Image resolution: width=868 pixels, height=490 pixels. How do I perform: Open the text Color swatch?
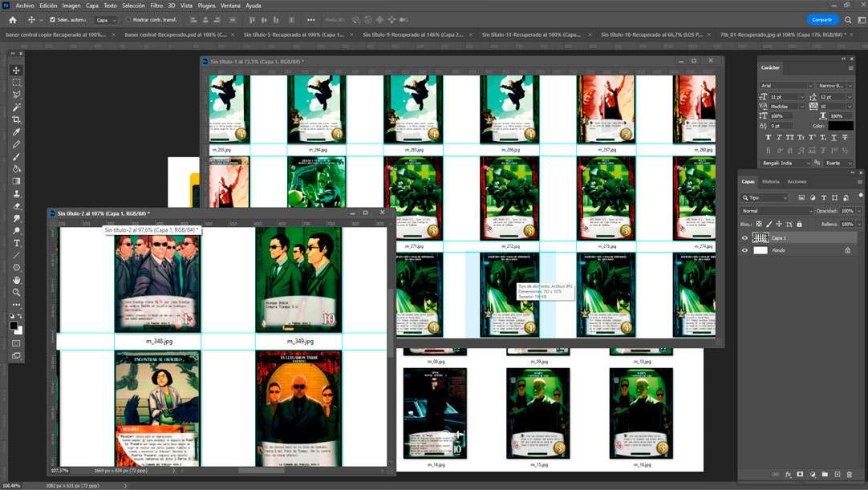841,126
